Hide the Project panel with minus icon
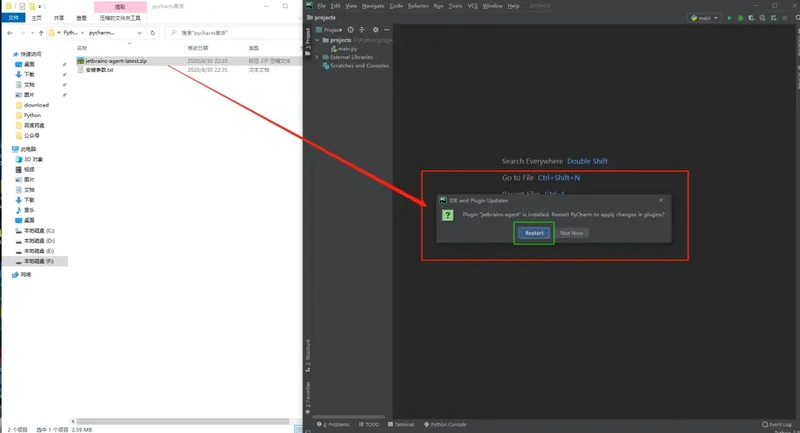The width and height of the screenshot is (800, 433). 387,30
